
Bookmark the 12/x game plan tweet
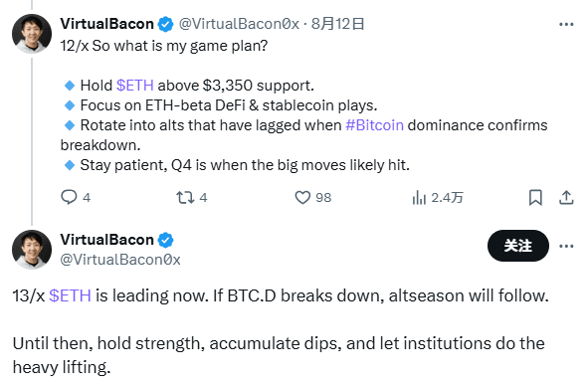[535, 197]
